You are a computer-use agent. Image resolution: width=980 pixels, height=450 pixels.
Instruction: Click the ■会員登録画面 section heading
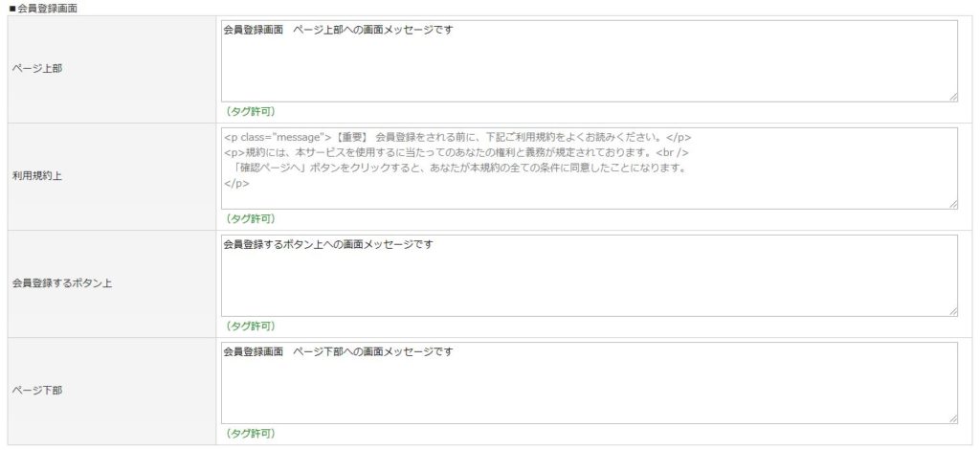pos(44,9)
